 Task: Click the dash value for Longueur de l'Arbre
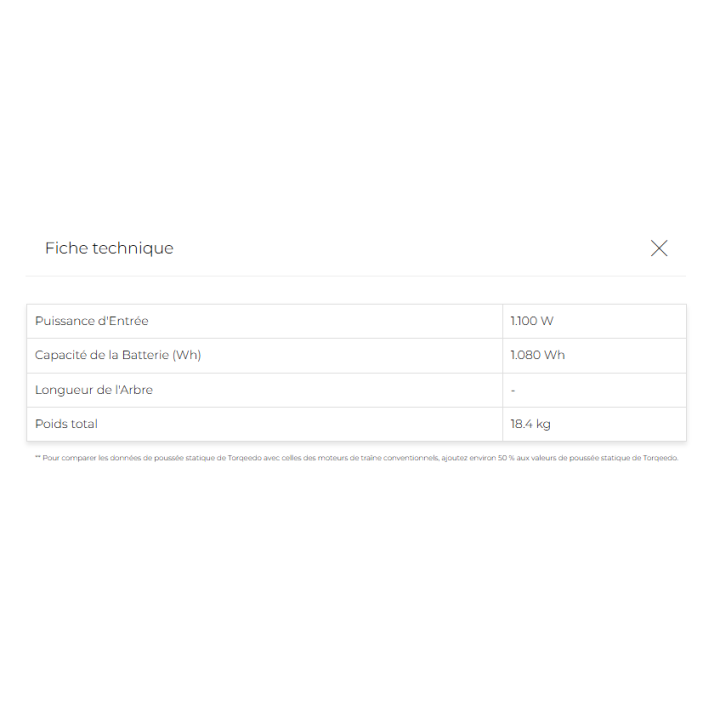[513, 390]
